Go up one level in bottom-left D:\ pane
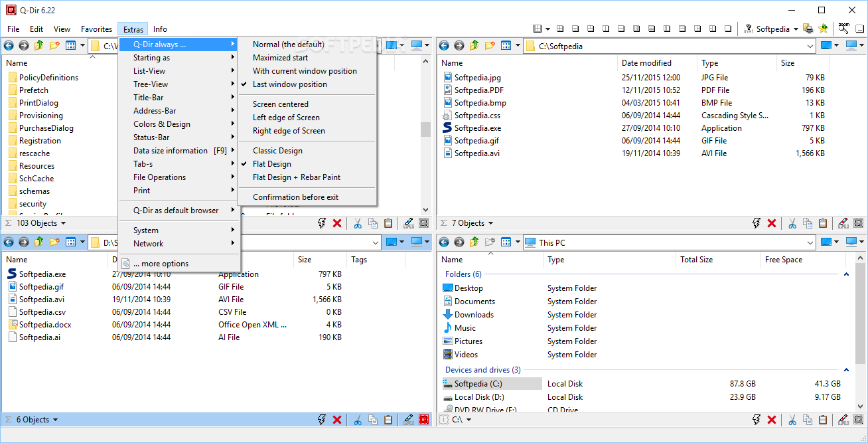The width and height of the screenshot is (868, 443). click(38, 242)
